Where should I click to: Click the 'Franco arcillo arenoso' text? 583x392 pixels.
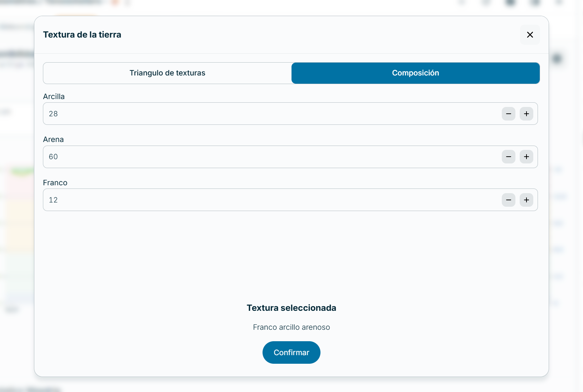291,327
